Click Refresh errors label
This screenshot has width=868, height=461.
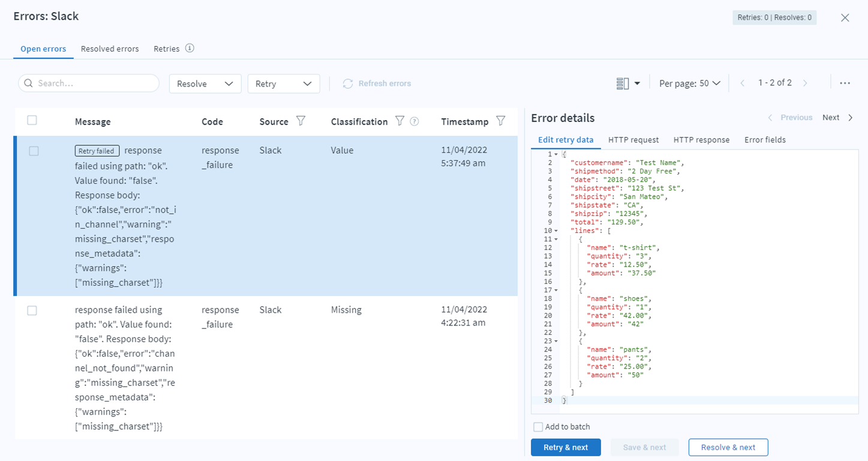[x=385, y=83]
